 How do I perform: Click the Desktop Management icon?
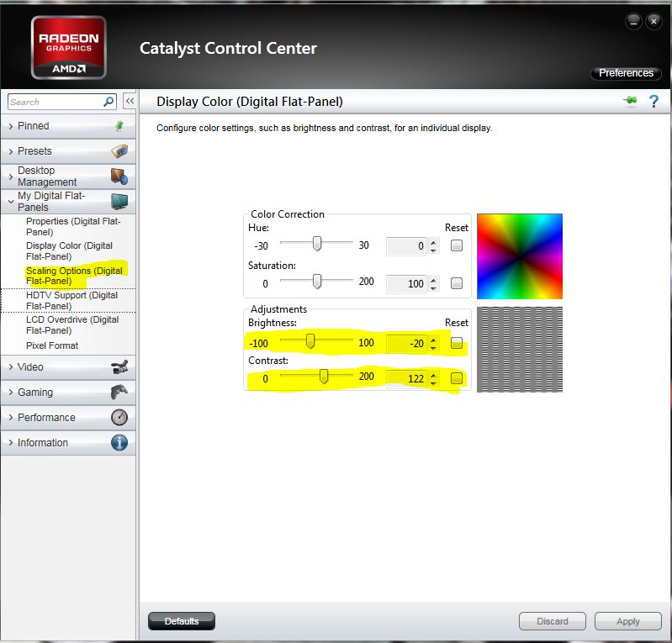(119, 176)
